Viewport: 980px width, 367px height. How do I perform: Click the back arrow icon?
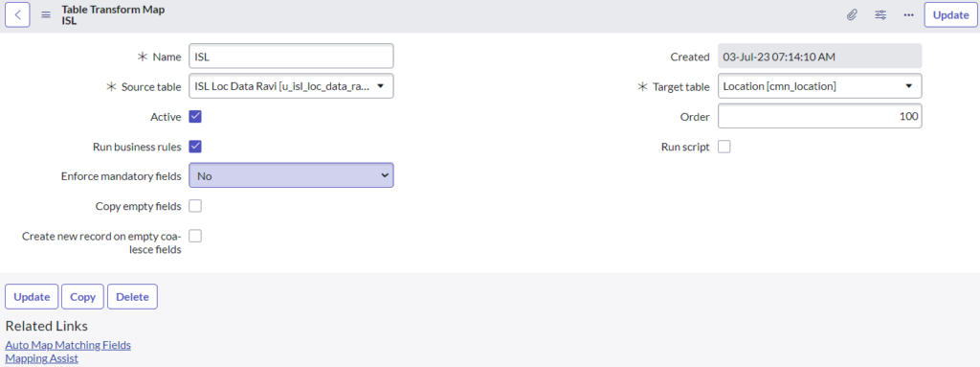click(x=17, y=15)
